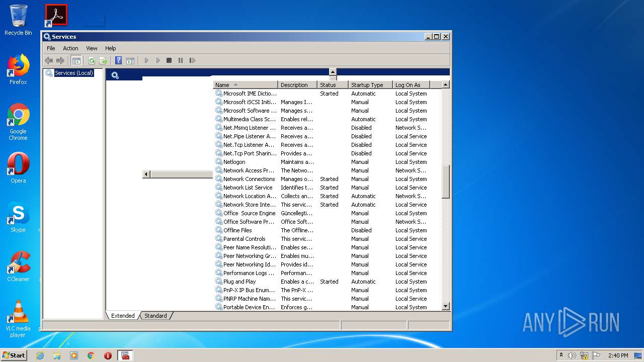Toggle Show/Hide Console Tree toolbar button

pyautogui.click(x=76, y=60)
